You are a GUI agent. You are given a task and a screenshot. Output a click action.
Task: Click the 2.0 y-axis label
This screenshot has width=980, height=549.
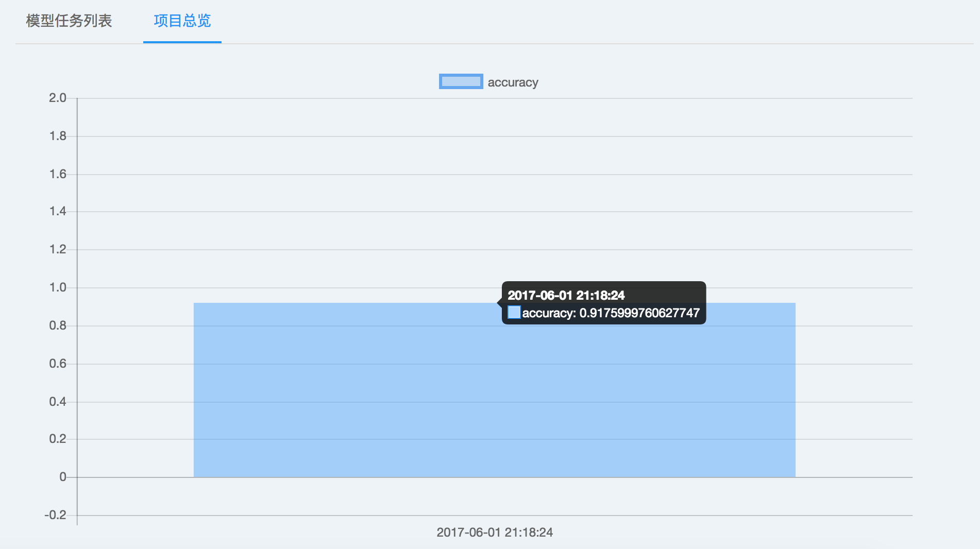(x=58, y=98)
